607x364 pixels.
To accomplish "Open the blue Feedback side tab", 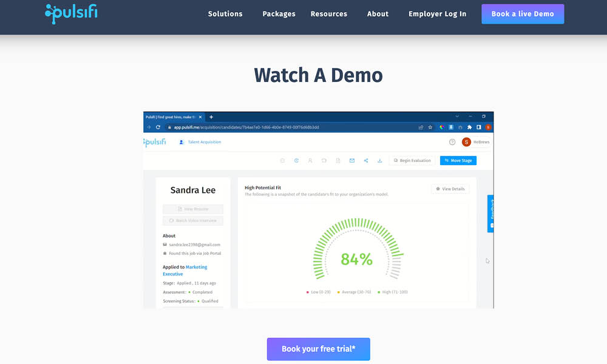I will (490, 214).
